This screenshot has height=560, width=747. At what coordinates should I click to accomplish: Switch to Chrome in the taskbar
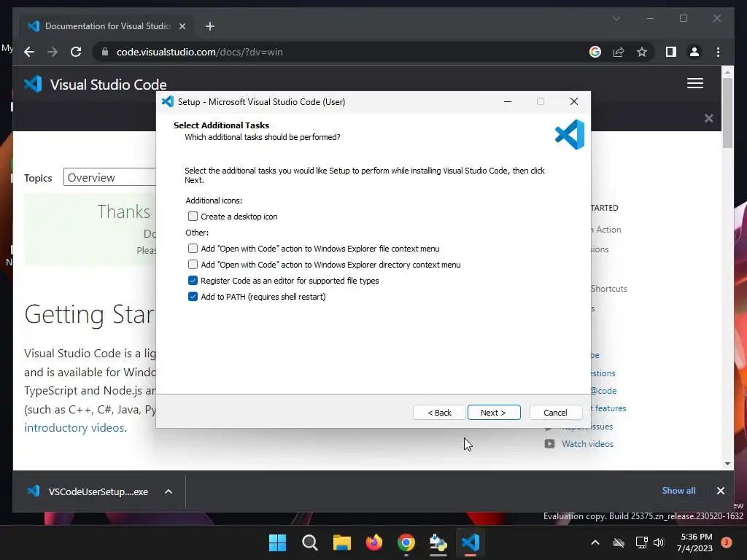[x=406, y=542]
